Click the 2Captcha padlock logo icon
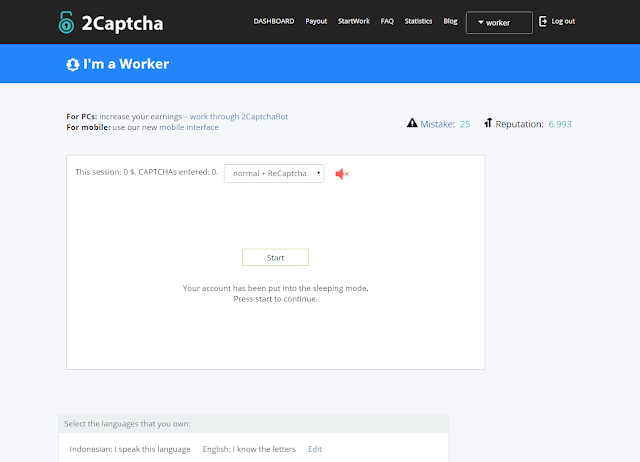The width and height of the screenshot is (640, 462). 68,21
